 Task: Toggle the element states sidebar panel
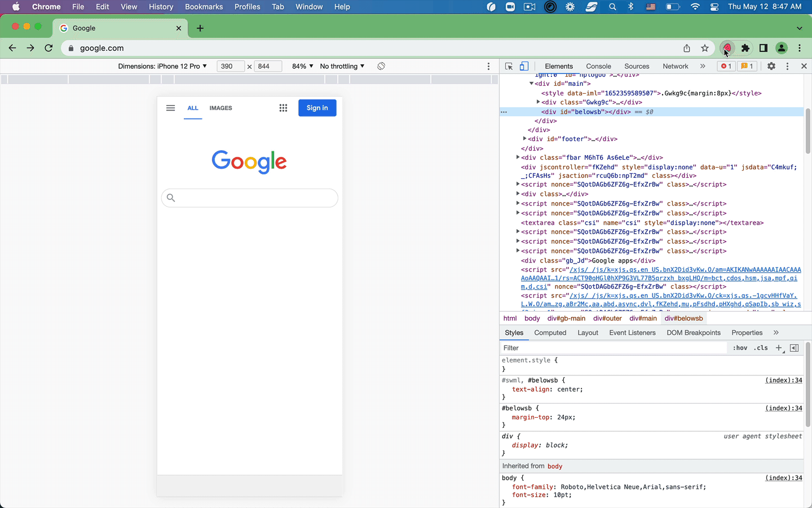tap(794, 348)
